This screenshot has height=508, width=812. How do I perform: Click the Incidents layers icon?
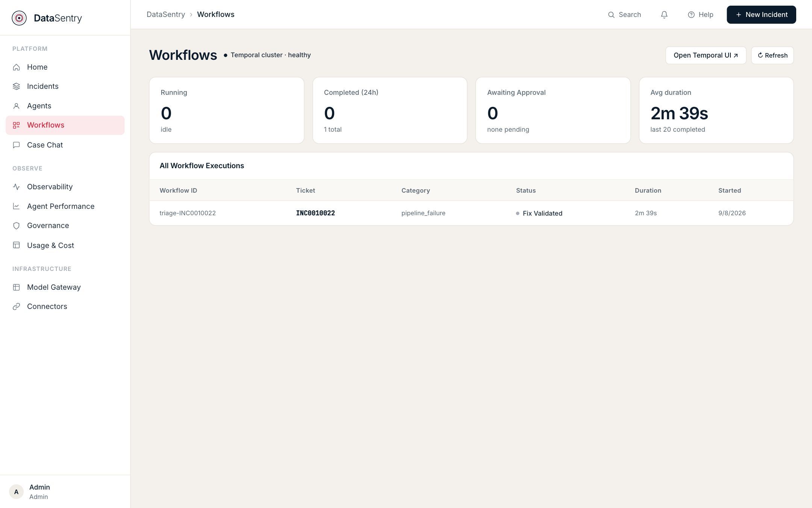tap(16, 87)
